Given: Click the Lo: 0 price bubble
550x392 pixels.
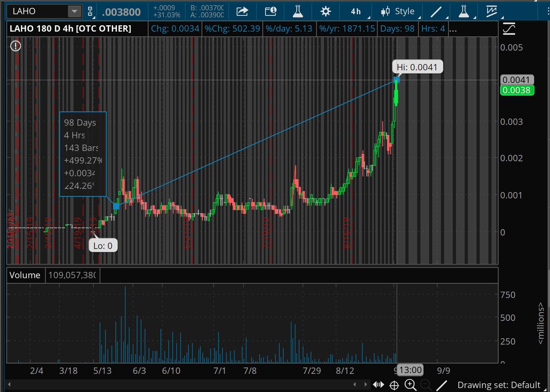Looking at the screenshot, I should tap(104, 245).
